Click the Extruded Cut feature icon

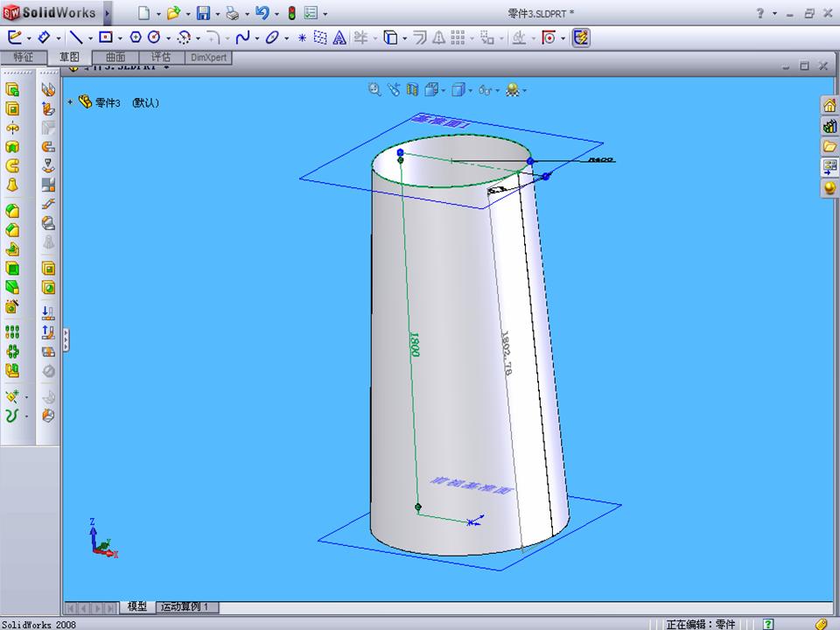tap(12, 108)
